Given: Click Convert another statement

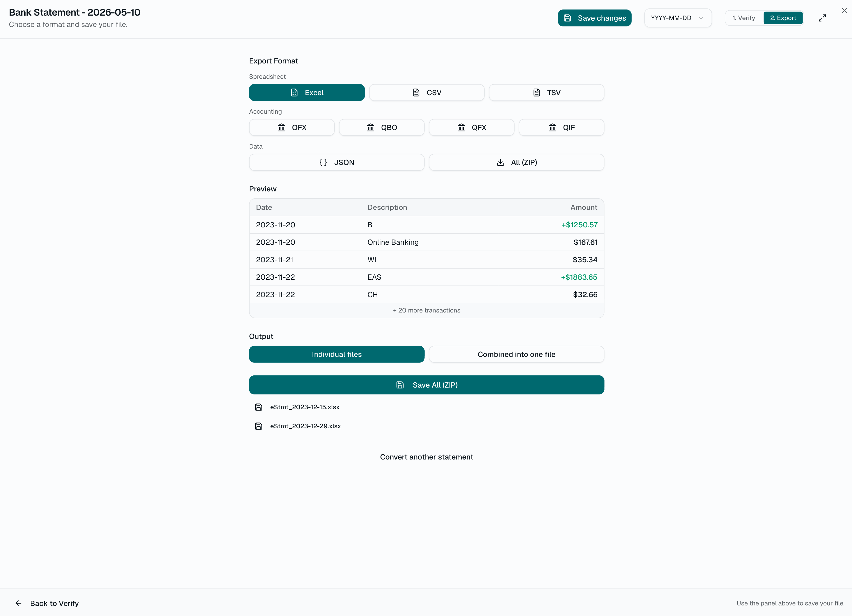Looking at the screenshot, I should tap(426, 457).
